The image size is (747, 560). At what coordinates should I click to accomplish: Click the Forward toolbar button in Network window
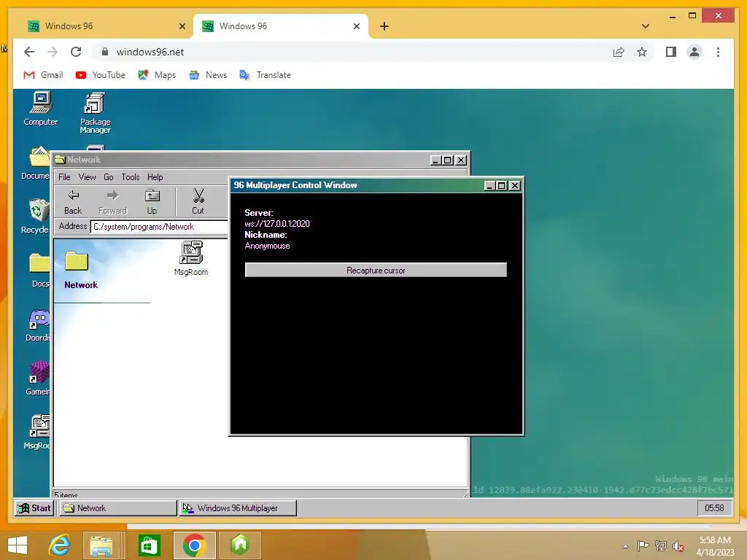pos(112,202)
